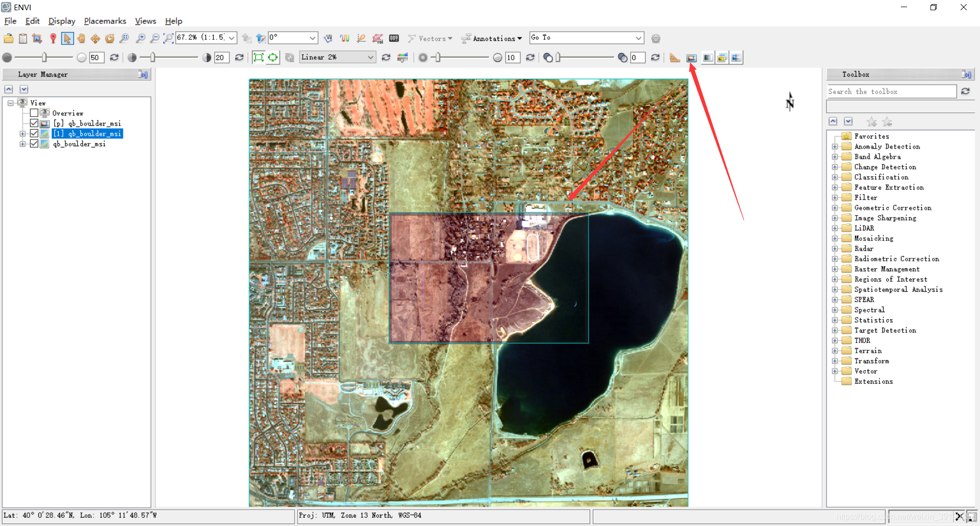This screenshot has height=526, width=980.
Task: Open the Linear 2% stretch dropdown
Action: pyautogui.click(x=371, y=57)
